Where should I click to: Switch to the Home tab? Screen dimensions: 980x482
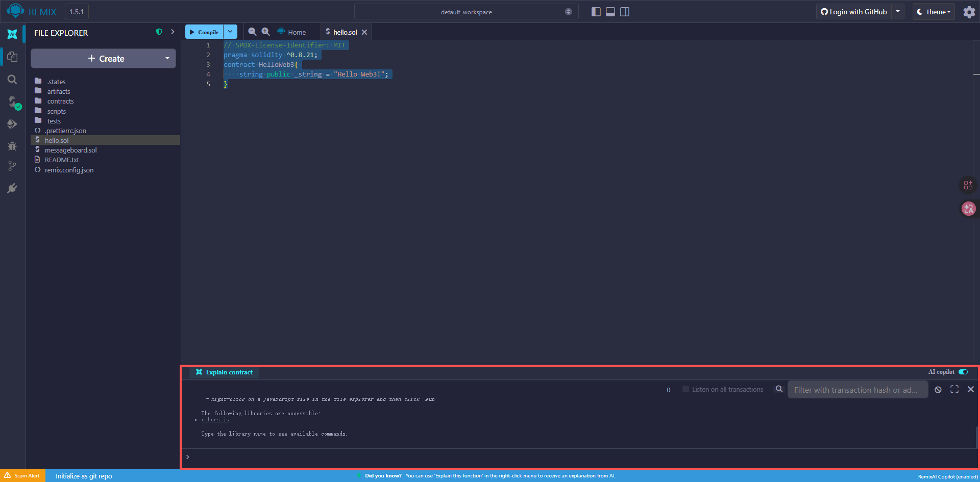click(292, 32)
